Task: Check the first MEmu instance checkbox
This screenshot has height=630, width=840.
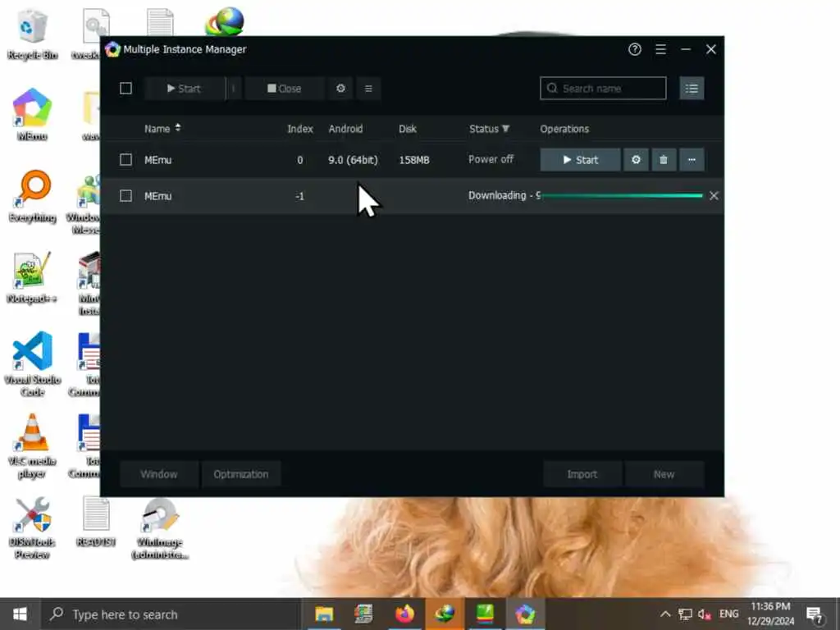Action: pyautogui.click(x=126, y=160)
